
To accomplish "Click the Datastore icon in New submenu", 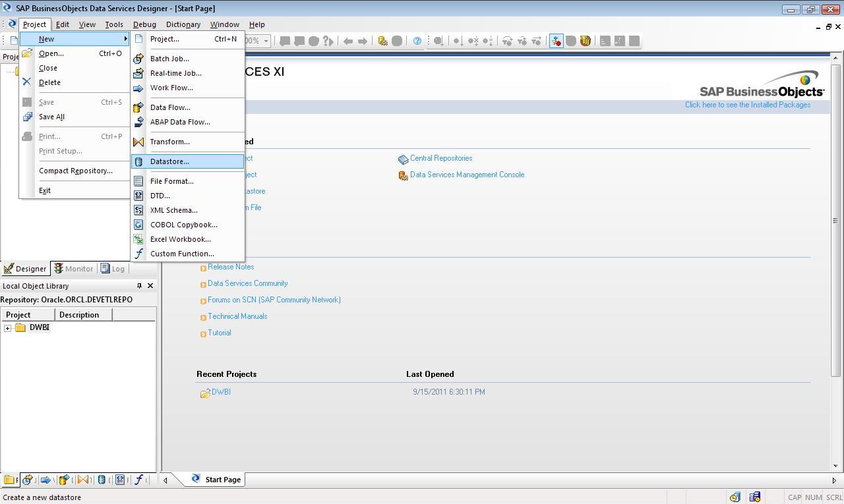I will click(138, 161).
